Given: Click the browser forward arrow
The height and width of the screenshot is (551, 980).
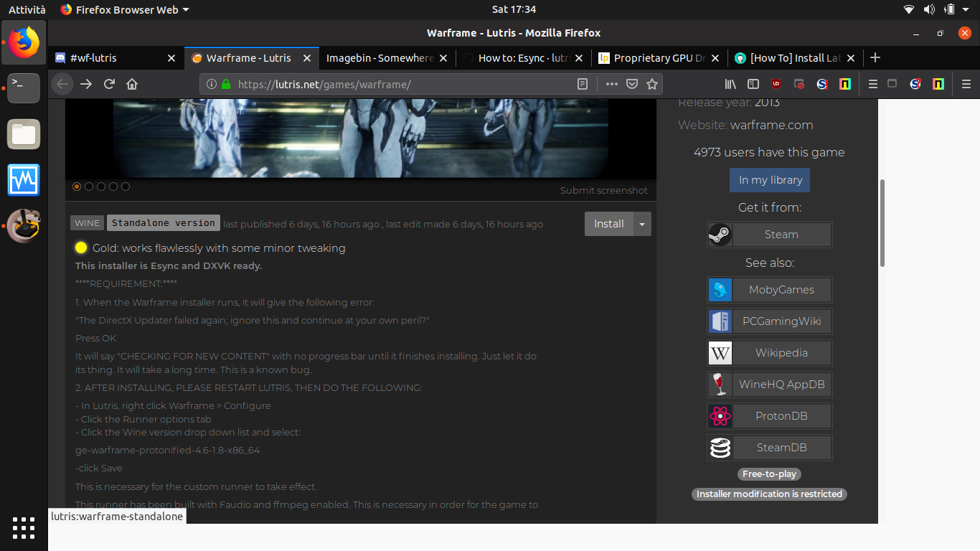Looking at the screenshot, I should pos(86,84).
